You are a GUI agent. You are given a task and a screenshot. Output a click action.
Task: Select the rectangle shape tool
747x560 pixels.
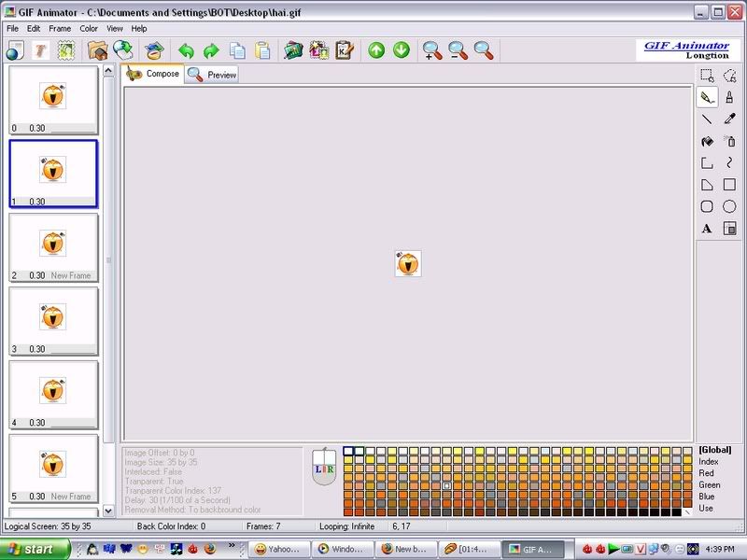pyautogui.click(x=729, y=185)
